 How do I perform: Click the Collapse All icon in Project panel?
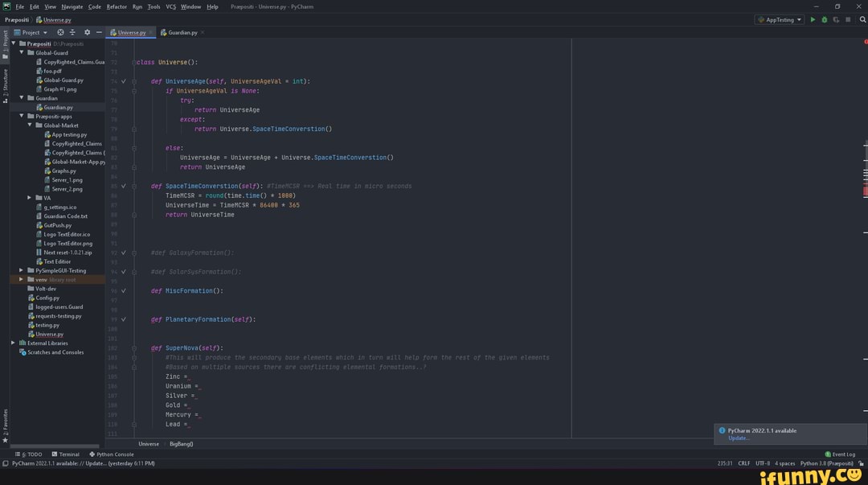(x=72, y=33)
